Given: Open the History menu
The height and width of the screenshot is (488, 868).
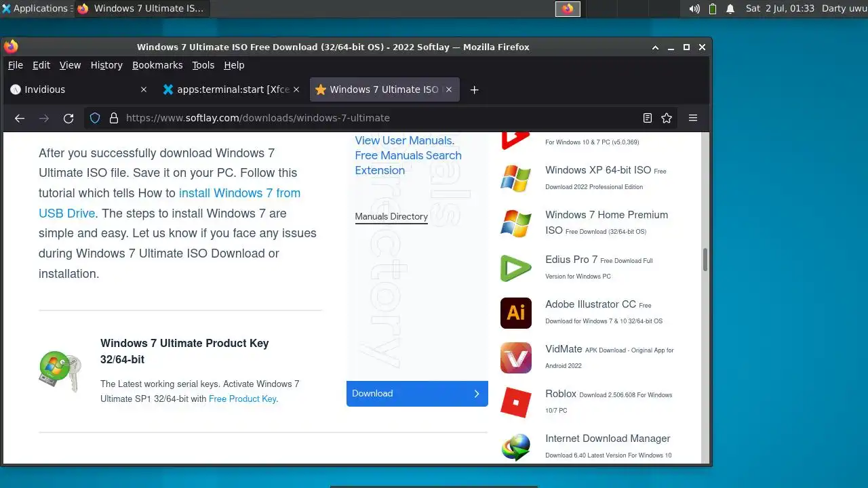Looking at the screenshot, I should pyautogui.click(x=106, y=65).
